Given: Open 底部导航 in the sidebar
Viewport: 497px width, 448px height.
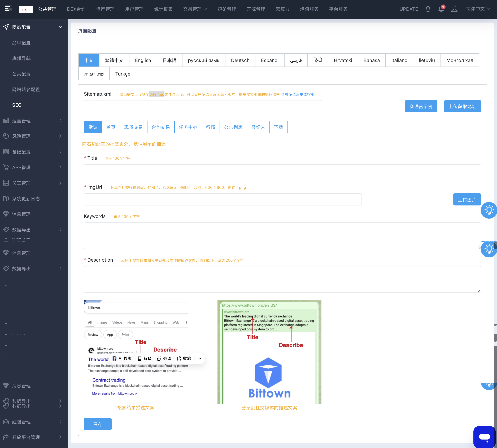Looking at the screenshot, I should click(21, 58).
